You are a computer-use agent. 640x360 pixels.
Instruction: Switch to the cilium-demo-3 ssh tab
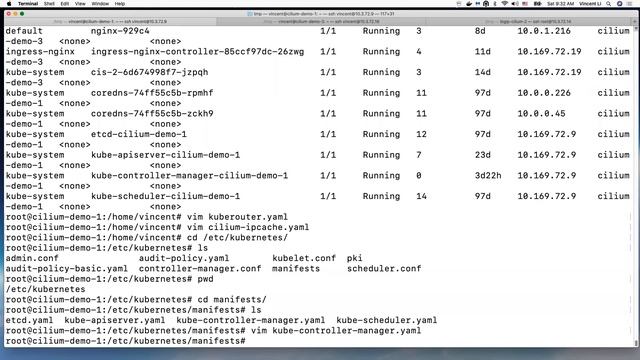(x=321, y=21)
